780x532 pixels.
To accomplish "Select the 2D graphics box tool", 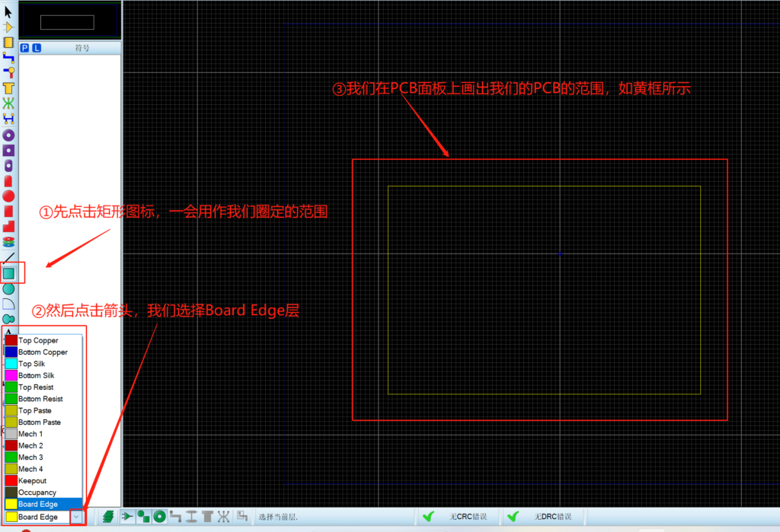I will [x=8, y=272].
